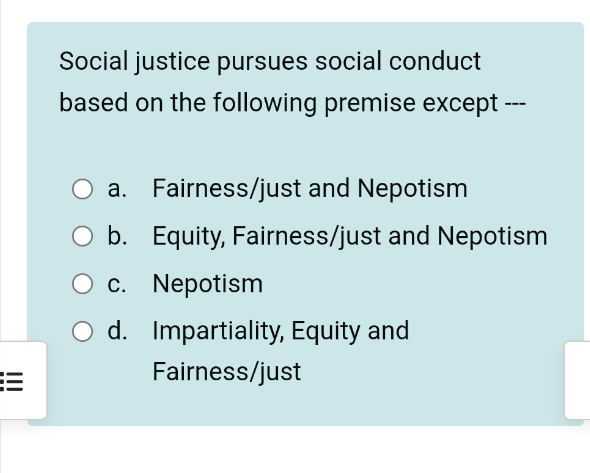This screenshot has width=590, height=473.
Task: Click the 'd.' option letter
Action: coord(117,331)
